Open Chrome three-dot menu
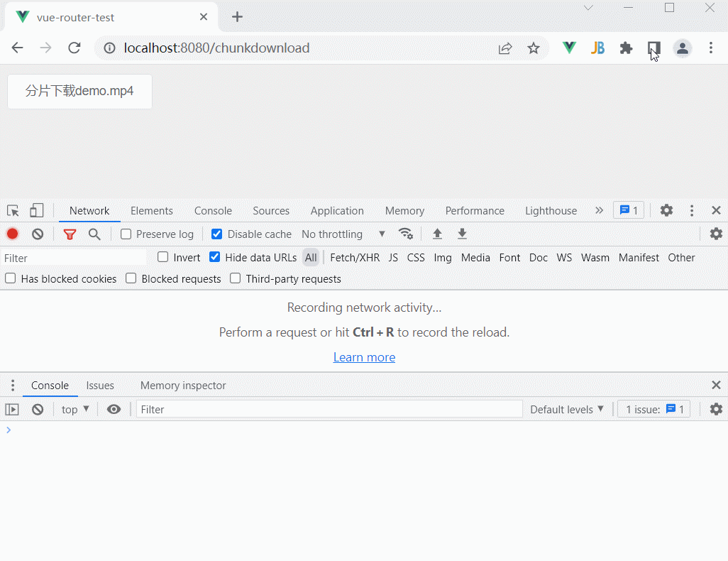 point(711,48)
